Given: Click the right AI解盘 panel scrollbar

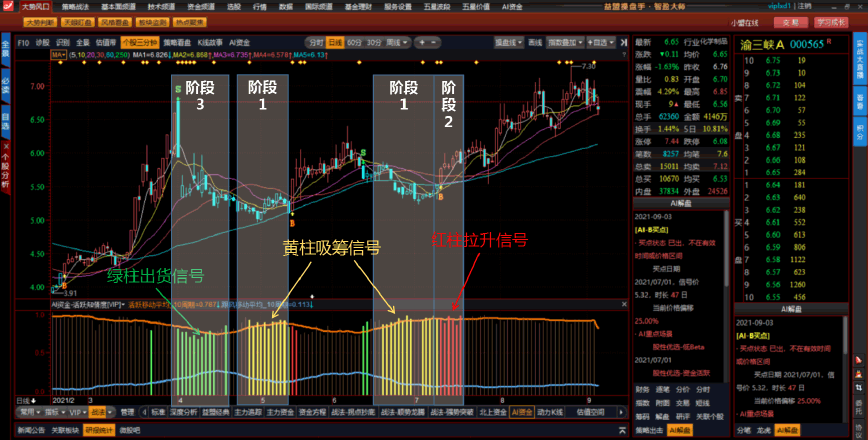Looking at the screenshot, I should click(844, 335).
